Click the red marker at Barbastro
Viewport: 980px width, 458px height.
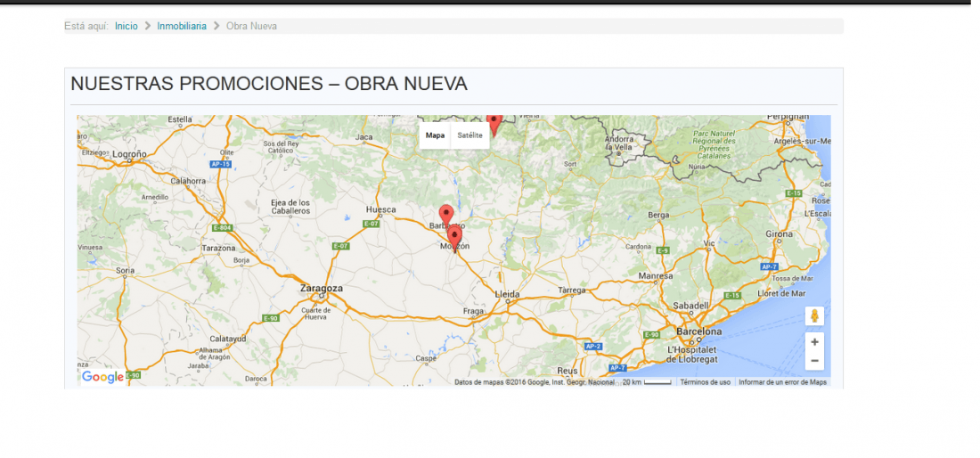(445, 216)
